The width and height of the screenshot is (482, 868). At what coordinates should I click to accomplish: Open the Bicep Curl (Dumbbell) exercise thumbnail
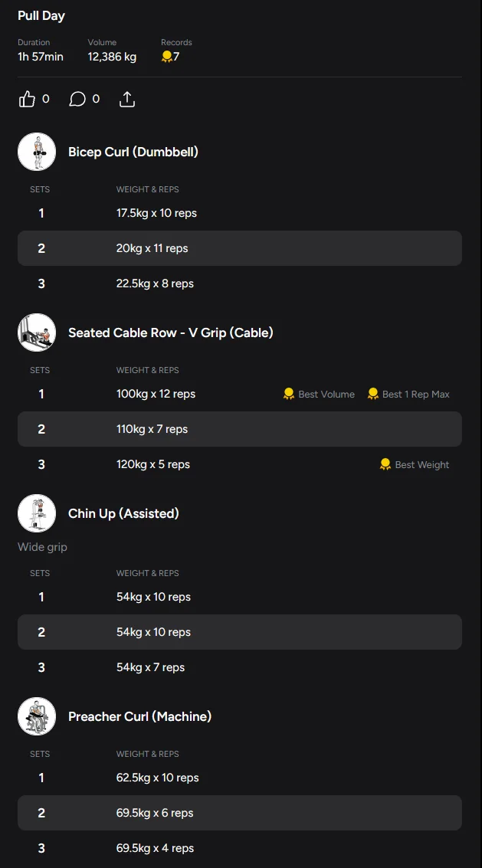[37, 152]
